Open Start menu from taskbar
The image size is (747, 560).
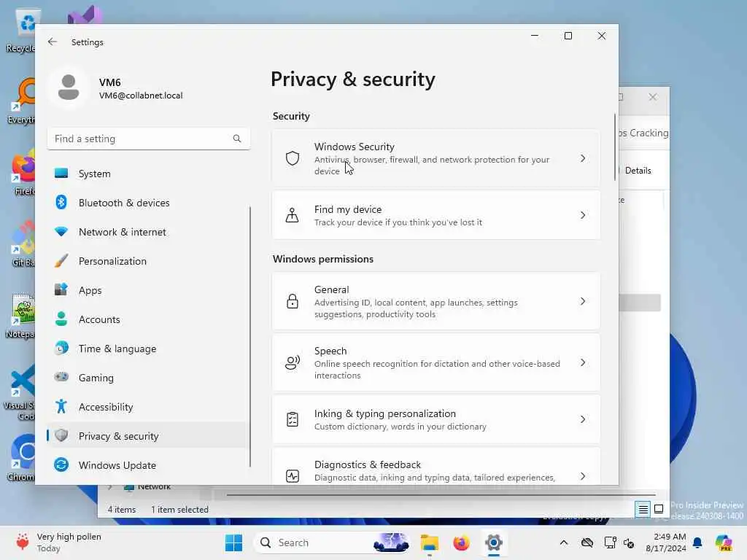click(234, 542)
